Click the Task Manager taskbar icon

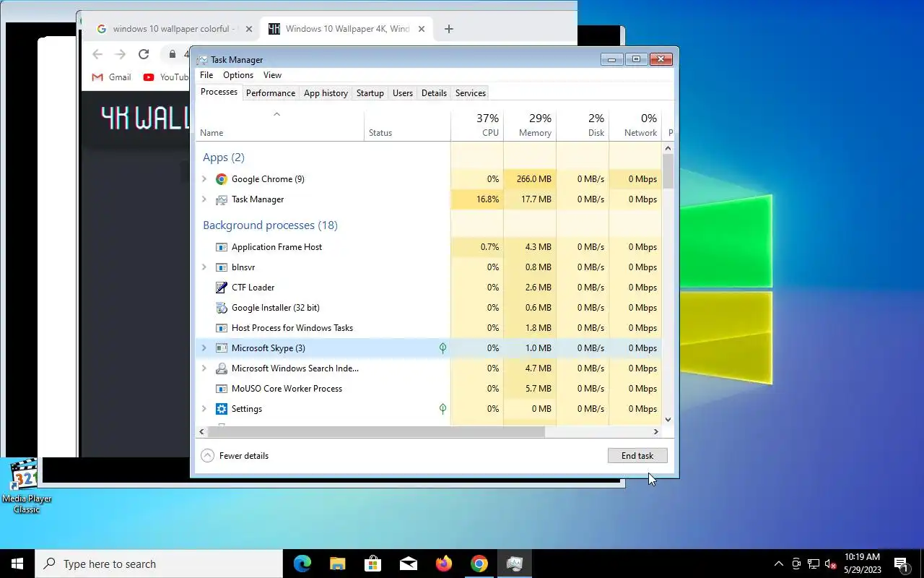514,564
